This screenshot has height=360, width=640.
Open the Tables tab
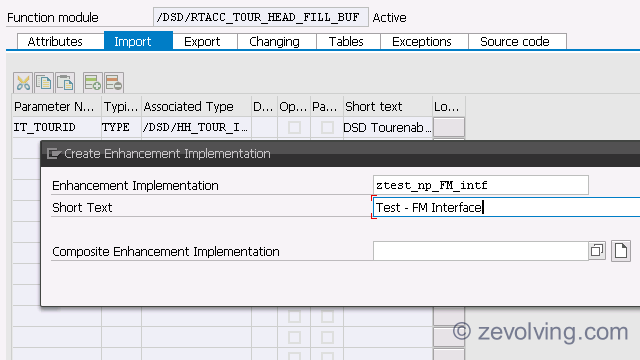[x=346, y=42]
